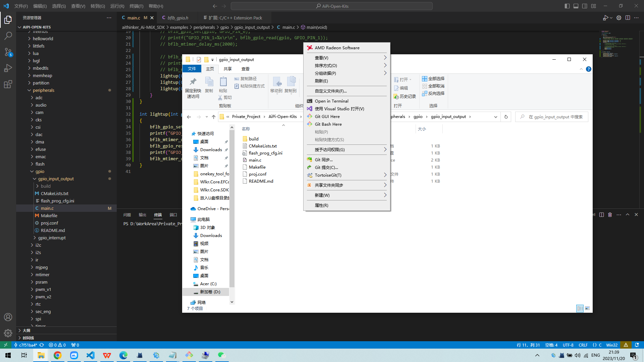Image resolution: width=644 pixels, height=362 pixels.
Task: Click the Pin to Quick Access ribbon icon
Action: coord(193,87)
